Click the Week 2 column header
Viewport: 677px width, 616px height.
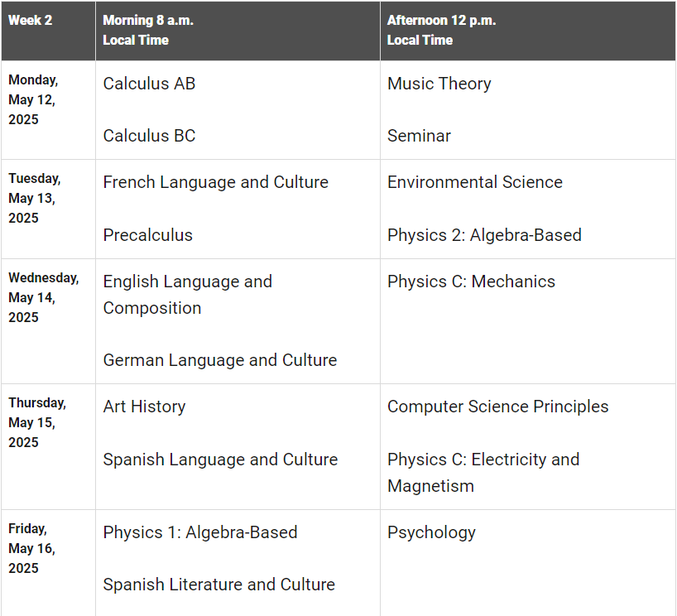click(31, 20)
